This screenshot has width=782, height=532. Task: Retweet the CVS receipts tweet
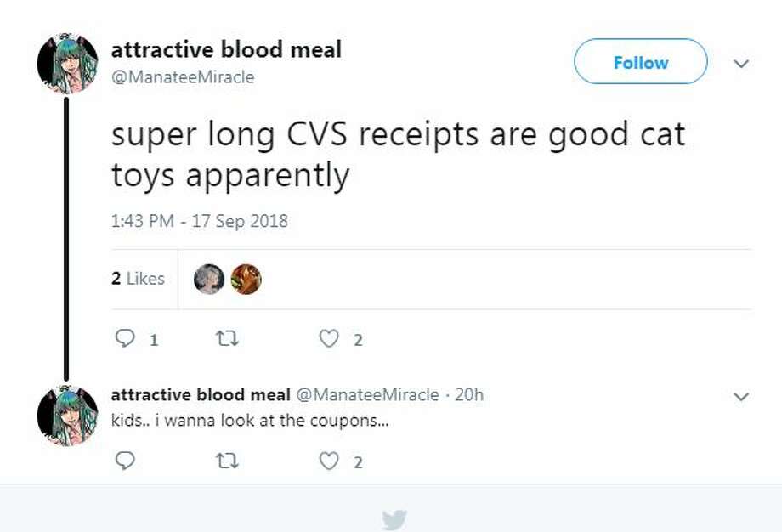226,337
